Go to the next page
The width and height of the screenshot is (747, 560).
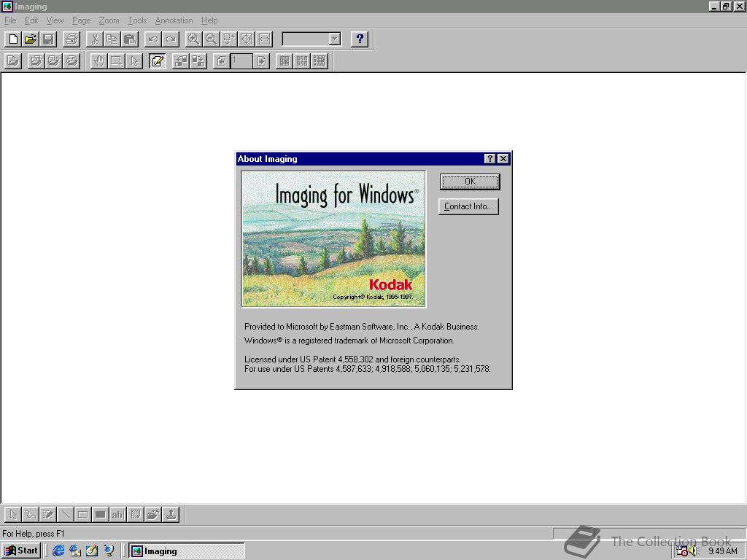(262, 61)
